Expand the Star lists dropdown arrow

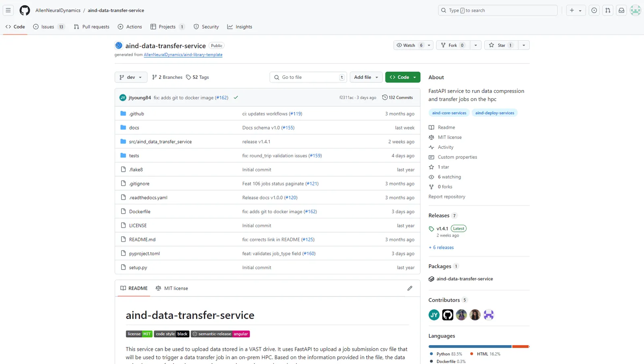click(524, 45)
